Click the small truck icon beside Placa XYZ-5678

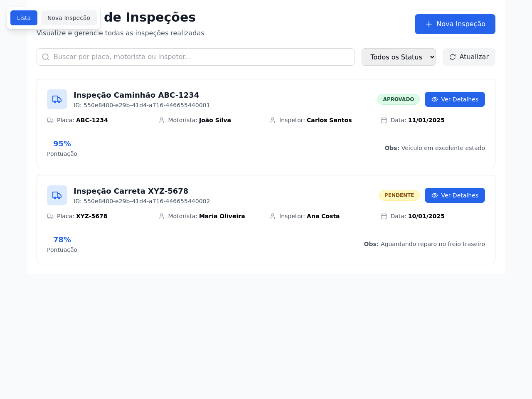coord(50,216)
